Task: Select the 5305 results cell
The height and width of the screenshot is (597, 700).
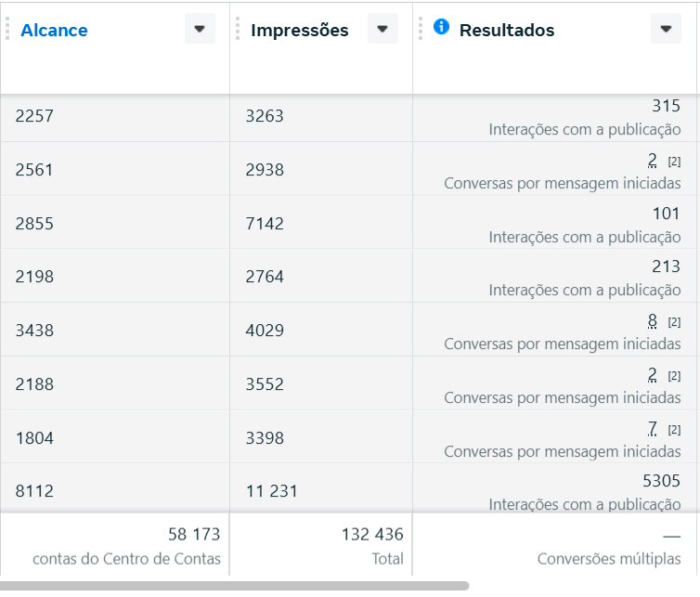Action: point(661,482)
